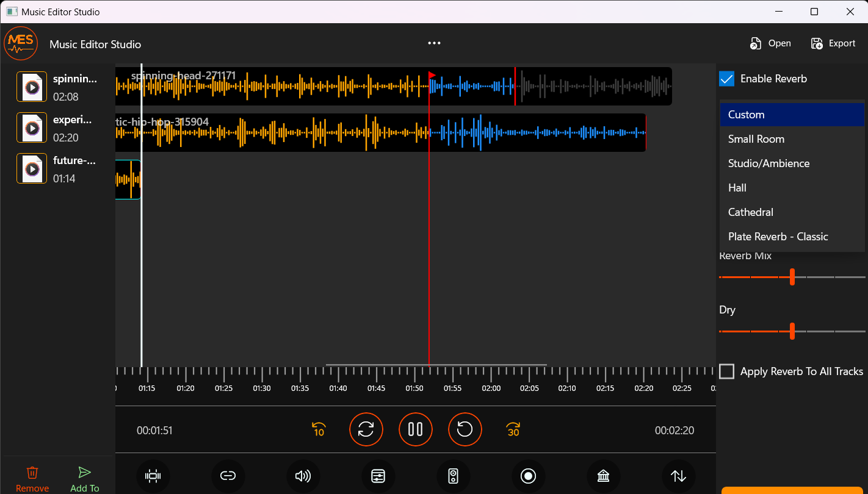Open the equalizer settings icon
This screenshot has width=868, height=494.
(378, 476)
